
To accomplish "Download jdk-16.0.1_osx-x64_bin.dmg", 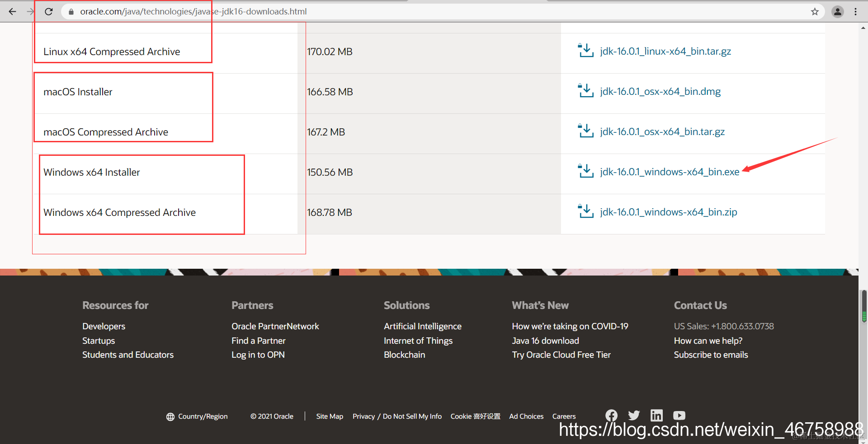I will [x=660, y=92].
